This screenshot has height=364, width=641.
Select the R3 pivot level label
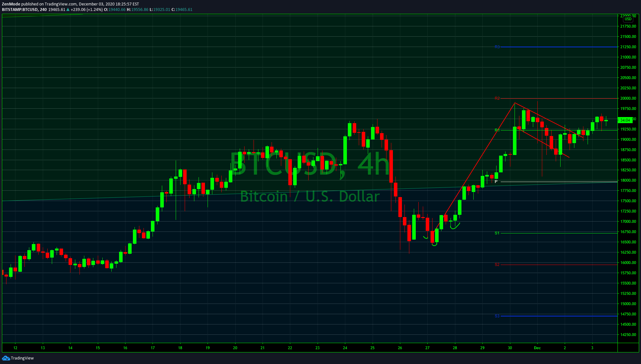coord(497,47)
